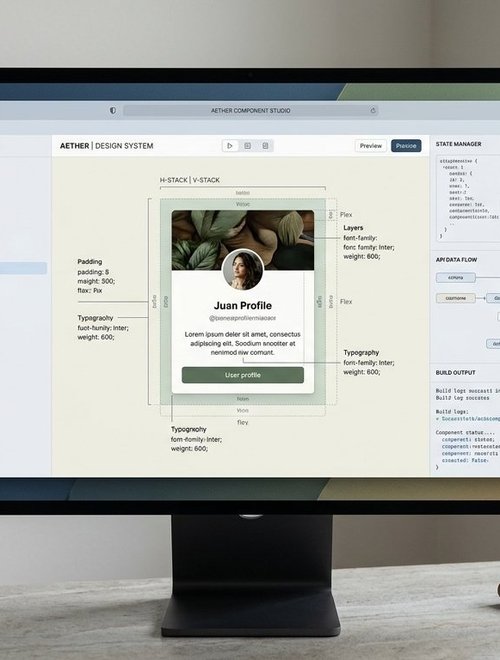
Task: Click the AETHER | DESIGN SYSTEM title
Action: tap(106, 146)
